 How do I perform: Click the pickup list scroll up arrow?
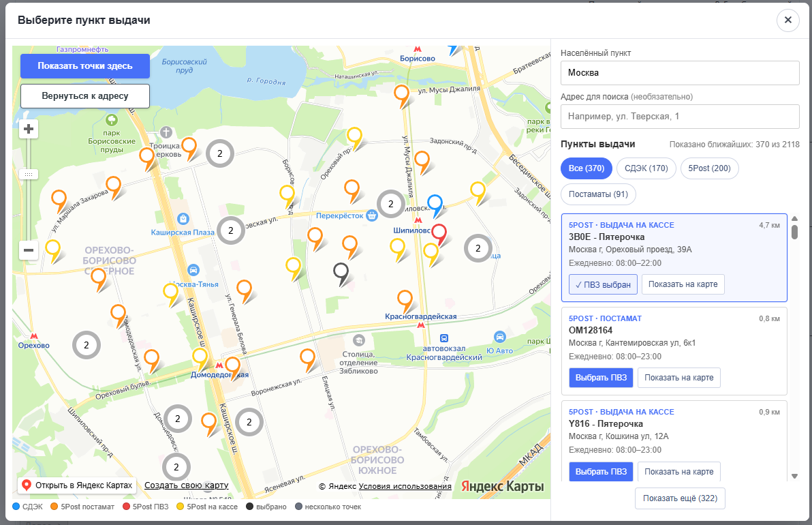tap(794, 219)
